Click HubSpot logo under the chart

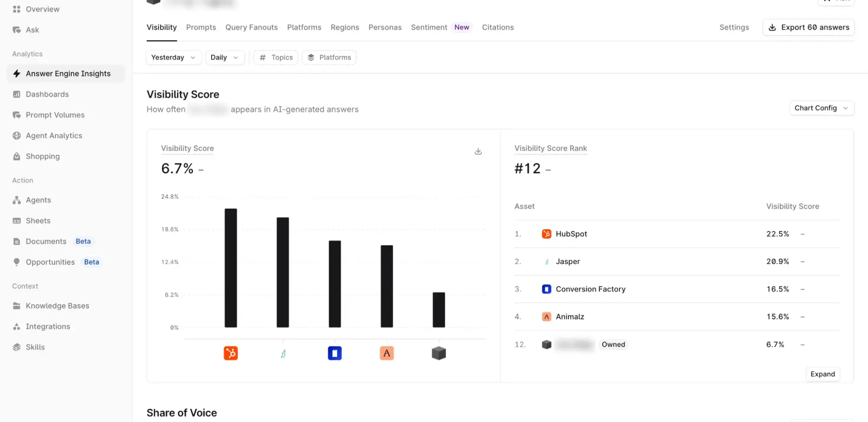tap(231, 353)
